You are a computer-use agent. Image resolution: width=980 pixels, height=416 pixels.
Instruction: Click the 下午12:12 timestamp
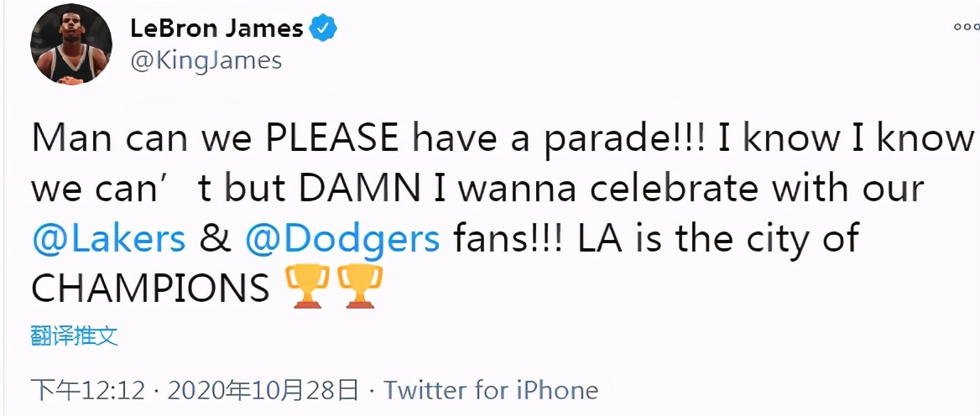(88, 390)
